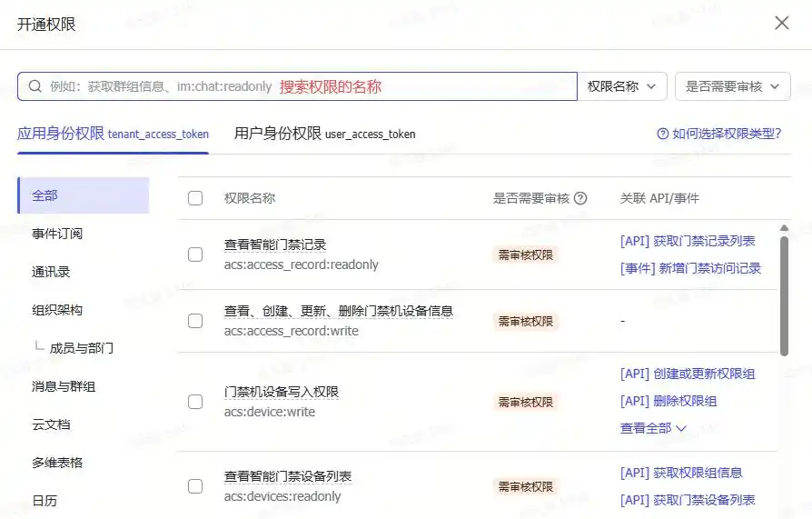Select 成员与部门 under 组织架构
812x519 pixels.
(81, 348)
